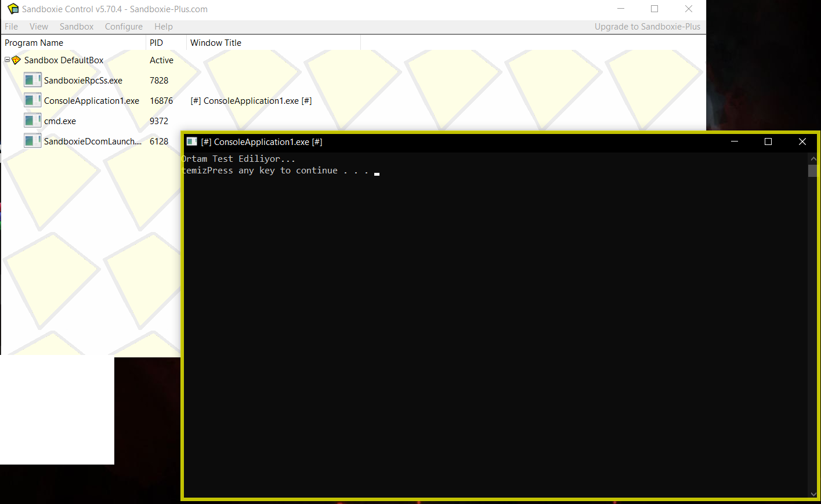821x504 pixels.
Task: Sort by Window Title column header
Action: click(x=273, y=43)
